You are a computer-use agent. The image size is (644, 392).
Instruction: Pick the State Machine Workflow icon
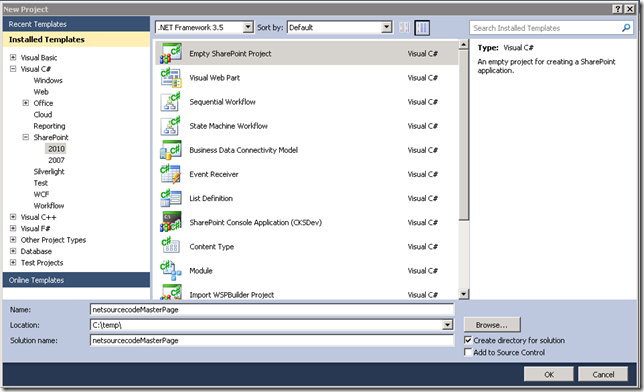click(x=170, y=126)
